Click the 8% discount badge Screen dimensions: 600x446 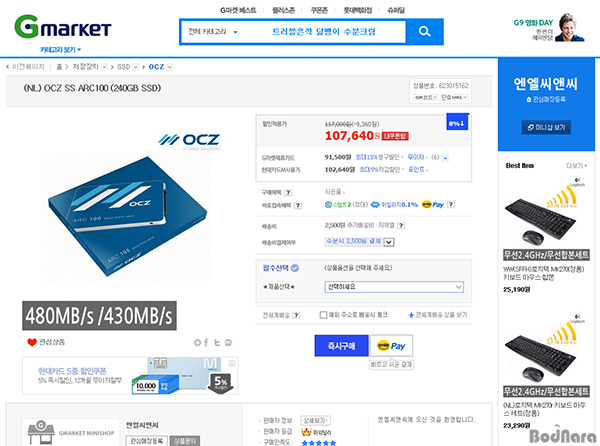[457, 122]
